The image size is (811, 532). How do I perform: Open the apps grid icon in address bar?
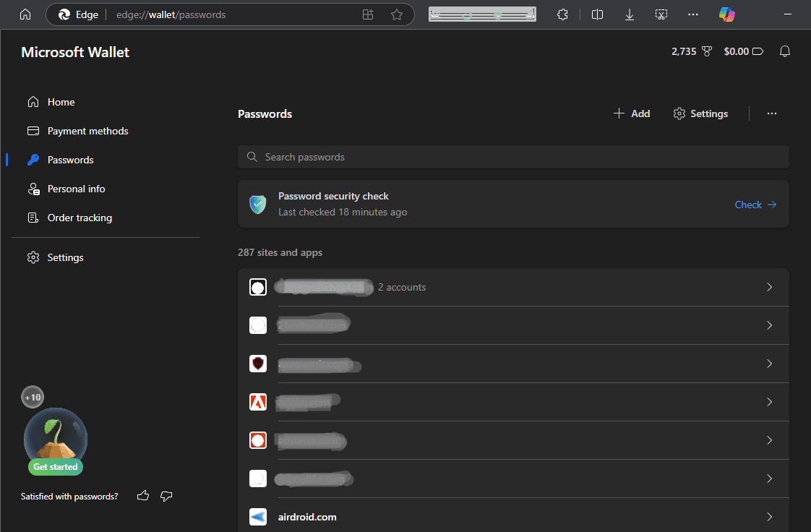pyautogui.click(x=368, y=14)
